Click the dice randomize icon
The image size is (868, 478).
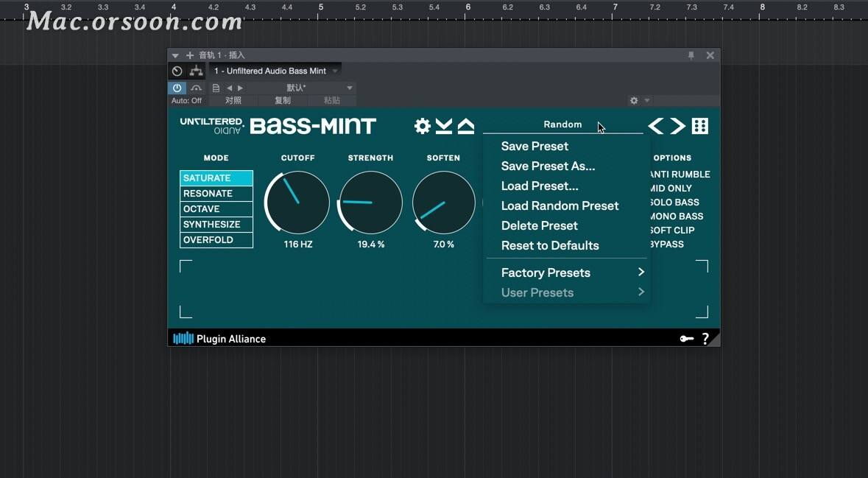coord(700,126)
